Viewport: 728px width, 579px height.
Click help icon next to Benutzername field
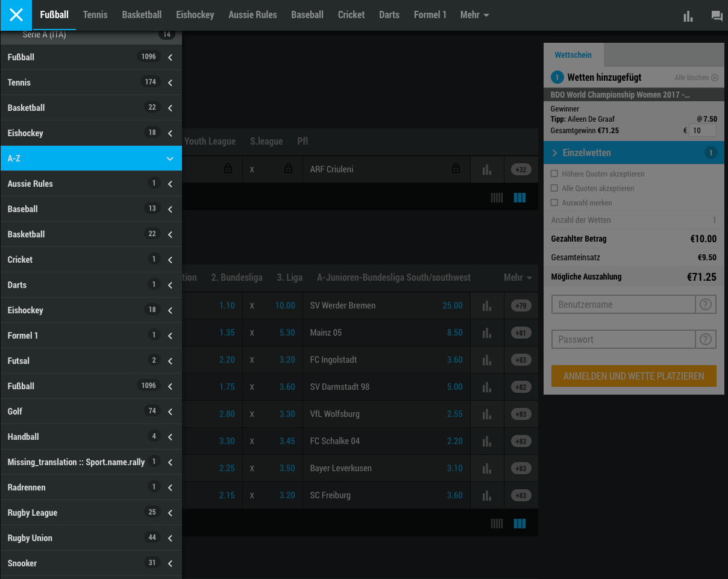click(706, 305)
